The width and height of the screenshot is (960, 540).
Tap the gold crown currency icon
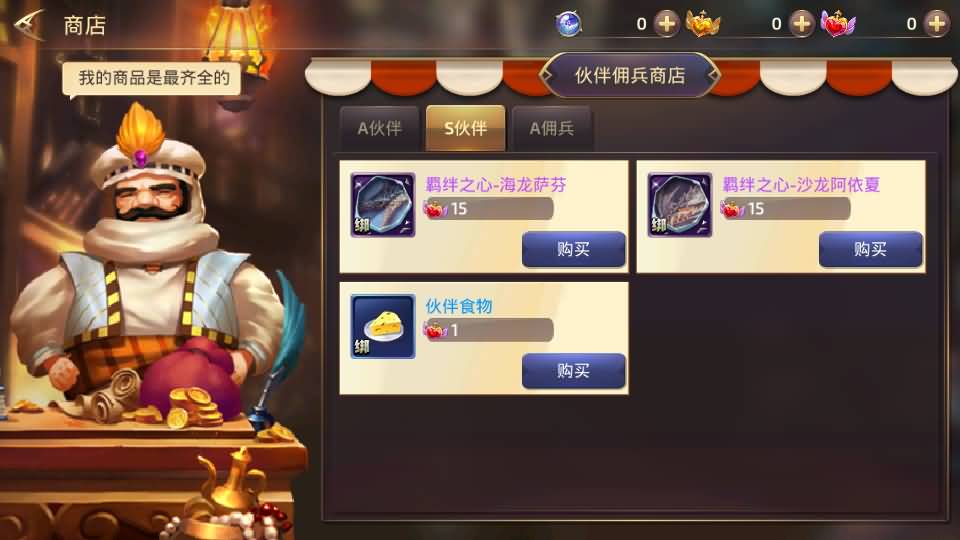pos(703,24)
